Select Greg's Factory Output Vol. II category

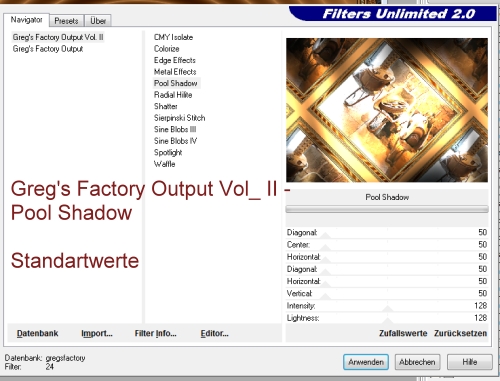[58, 37]
